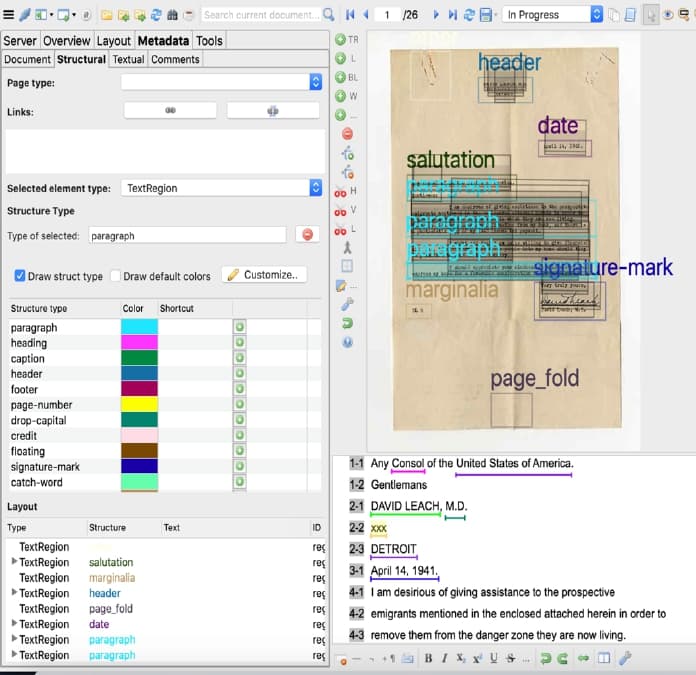
Task: Jump to the last page
Action: tap(452, 15)
